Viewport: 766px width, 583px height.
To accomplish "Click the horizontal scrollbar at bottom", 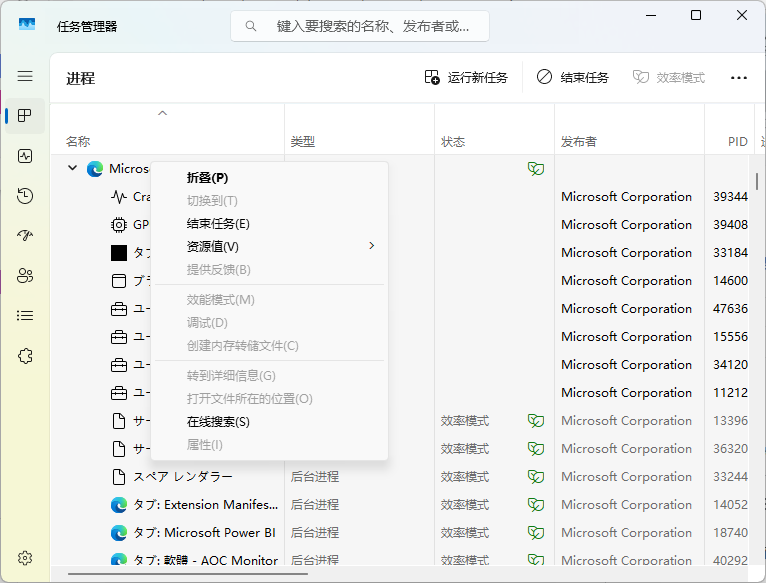I will pyautogui.click(x=188, y=574).
